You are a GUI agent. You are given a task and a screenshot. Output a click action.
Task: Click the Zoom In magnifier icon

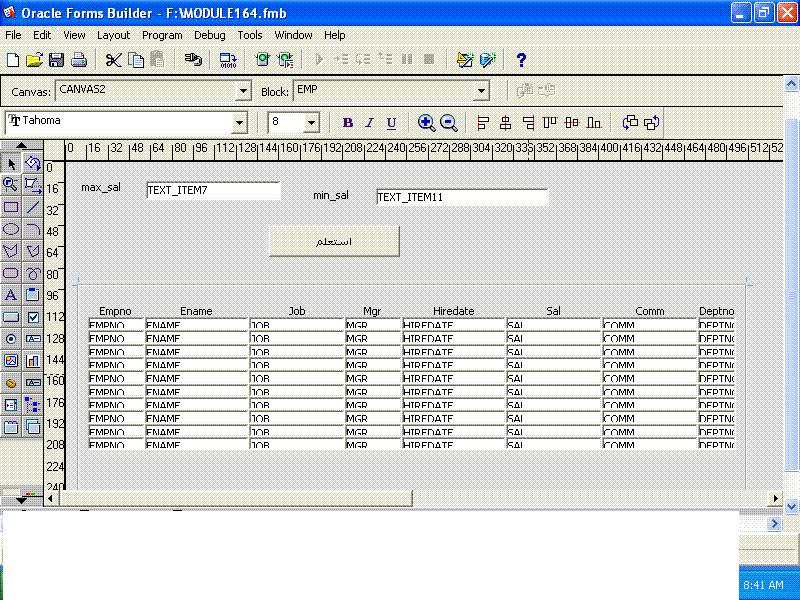427,123
